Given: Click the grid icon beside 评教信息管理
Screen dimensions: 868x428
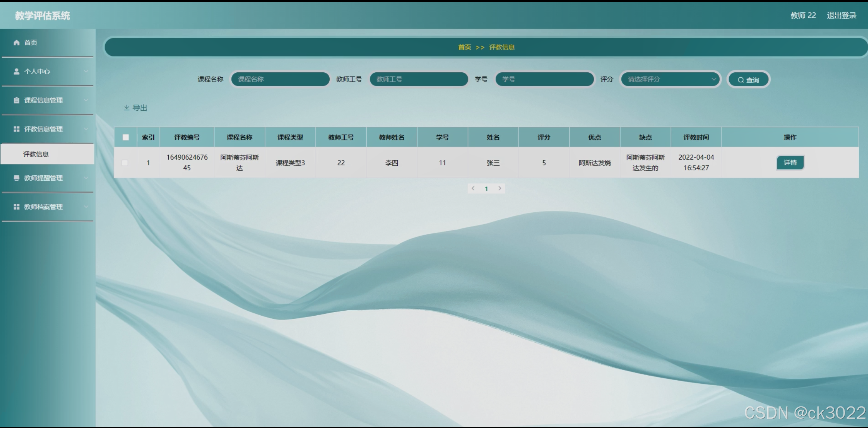Looking at the screenshot, I should 17,129.
